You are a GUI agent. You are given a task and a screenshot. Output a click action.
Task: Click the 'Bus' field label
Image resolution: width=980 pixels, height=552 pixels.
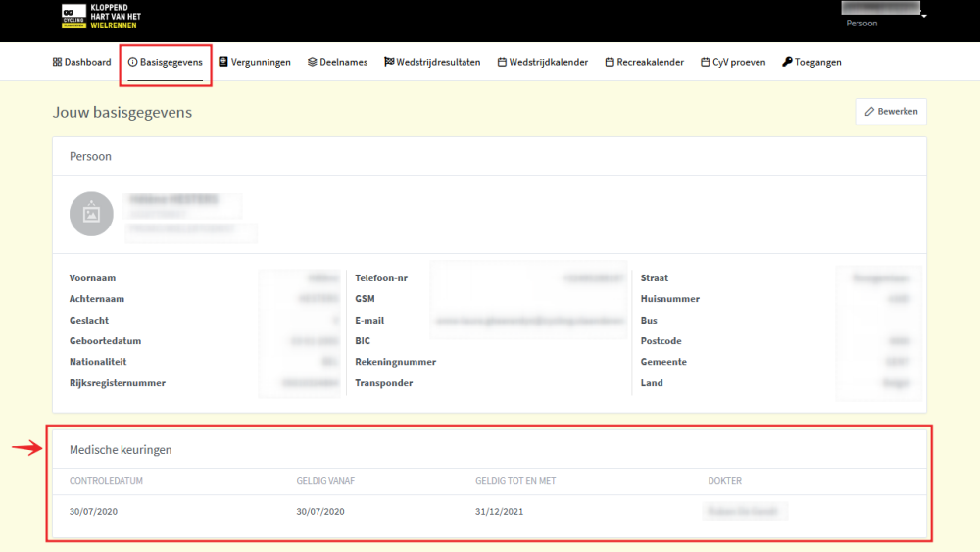pos(649,320)
